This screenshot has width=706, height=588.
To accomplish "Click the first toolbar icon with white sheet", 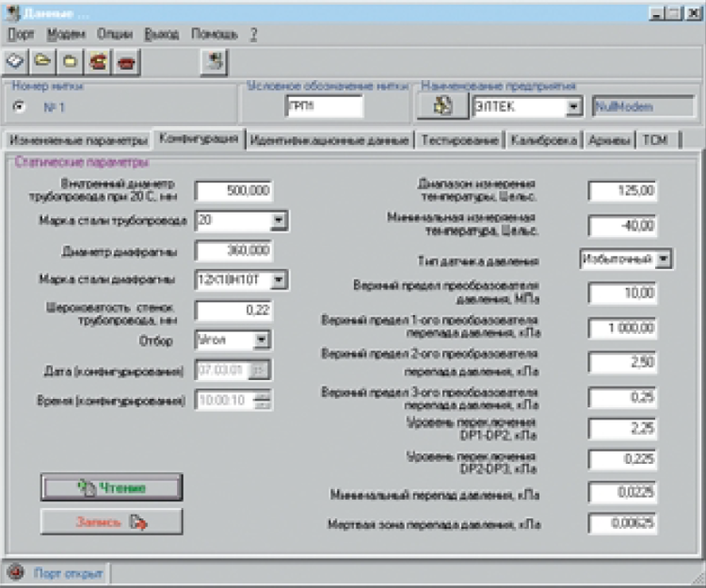I will tap(16, 62).
